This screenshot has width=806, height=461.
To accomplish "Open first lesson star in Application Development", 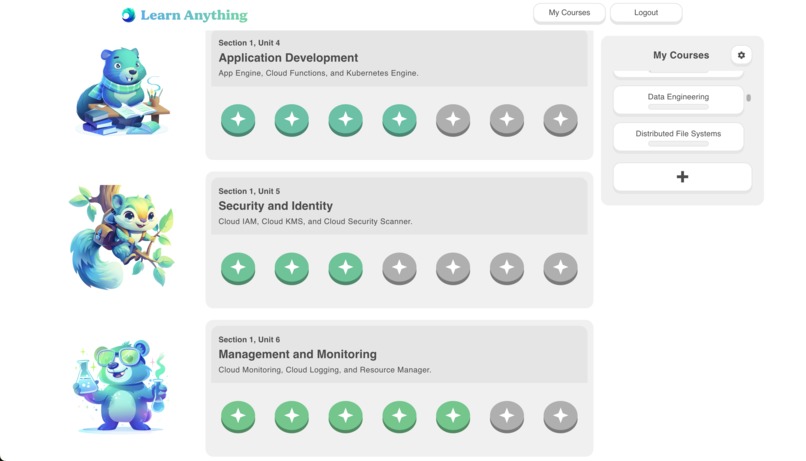I will point(238,120).
